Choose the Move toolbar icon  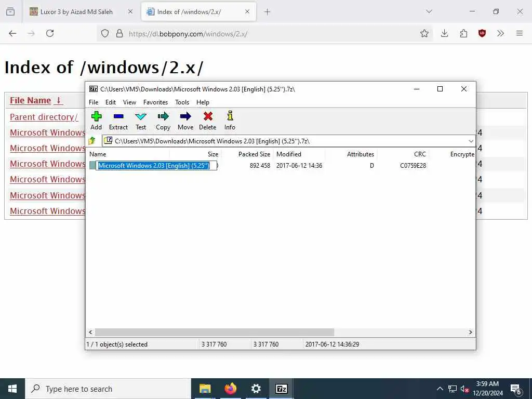click(x=185, y=121)
